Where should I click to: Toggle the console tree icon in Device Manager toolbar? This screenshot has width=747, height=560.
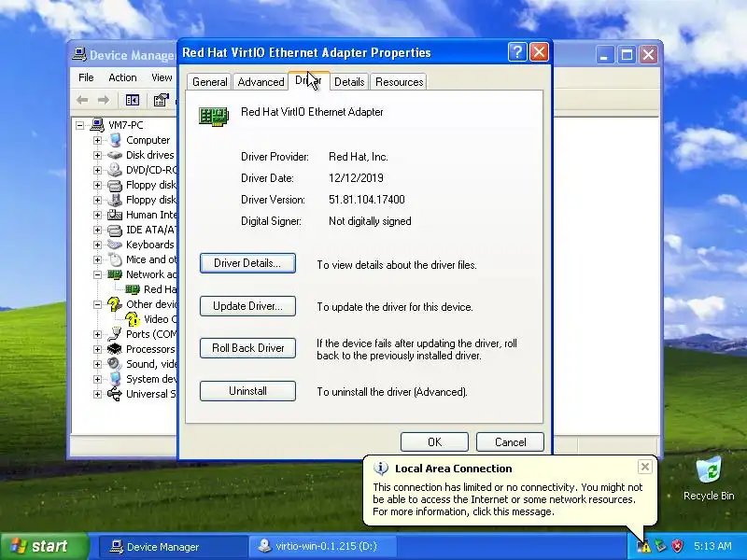(x=133, y=100)
